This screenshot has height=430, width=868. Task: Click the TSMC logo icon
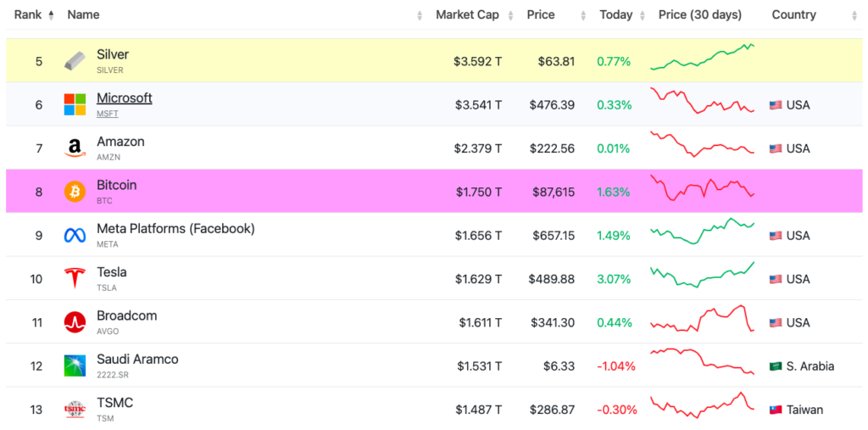point(75,410)
